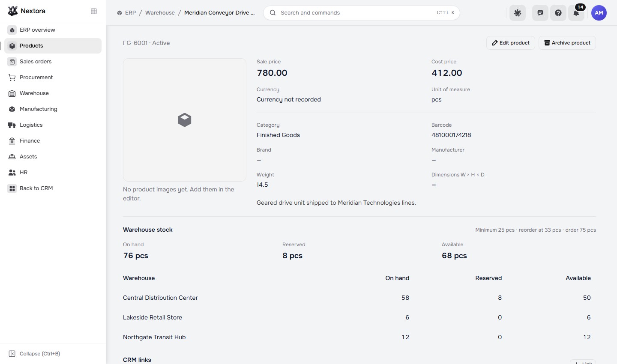Click the Warehouse column header
This screenshot has width=617, height=364.
(x=139, y=278)
